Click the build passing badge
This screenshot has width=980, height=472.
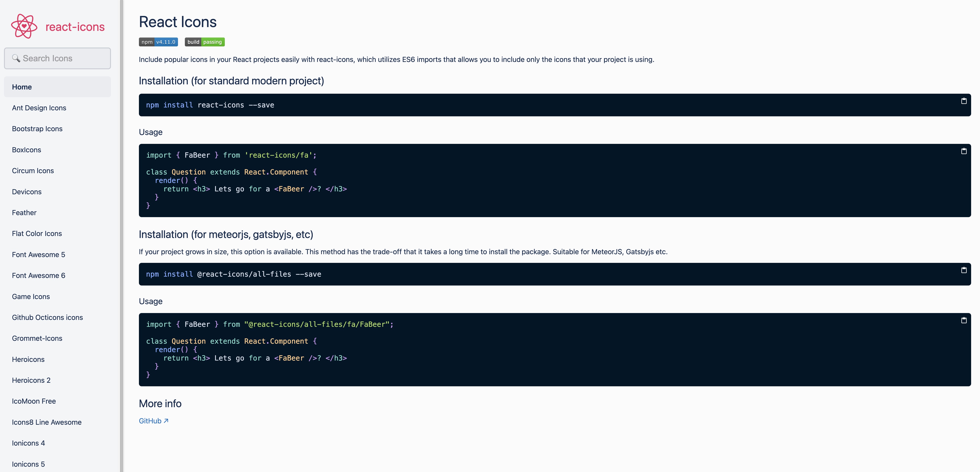point(205,42)
